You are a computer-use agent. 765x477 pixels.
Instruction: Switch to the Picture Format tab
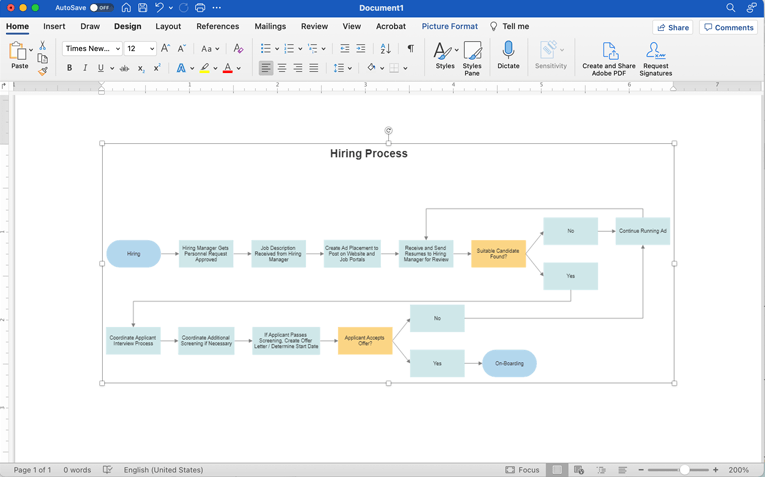coord(450,26)
